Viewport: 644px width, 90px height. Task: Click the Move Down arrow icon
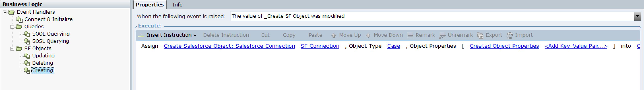click(x=368, y=35)
